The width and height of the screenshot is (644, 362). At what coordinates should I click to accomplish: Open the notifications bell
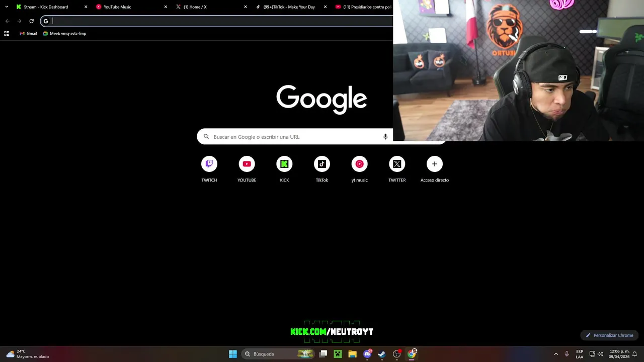tap(635, 354)
